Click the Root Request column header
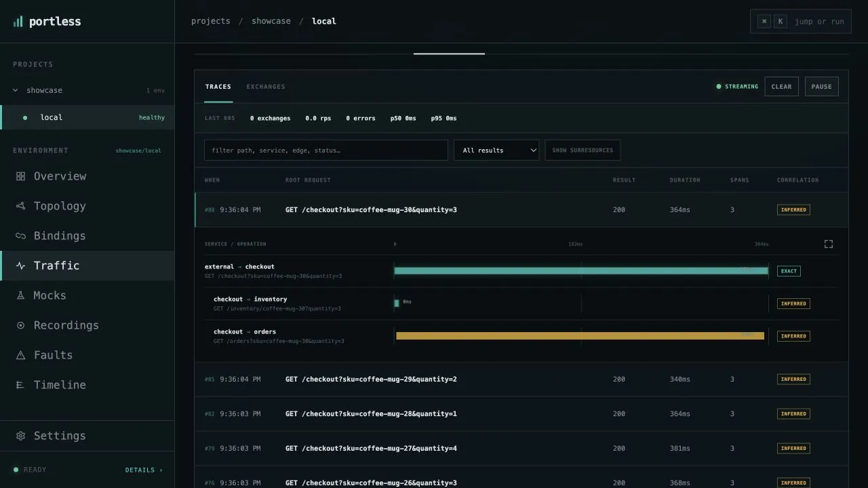The width and height of the screenshot is (868, 488). [x=308, y=180]
